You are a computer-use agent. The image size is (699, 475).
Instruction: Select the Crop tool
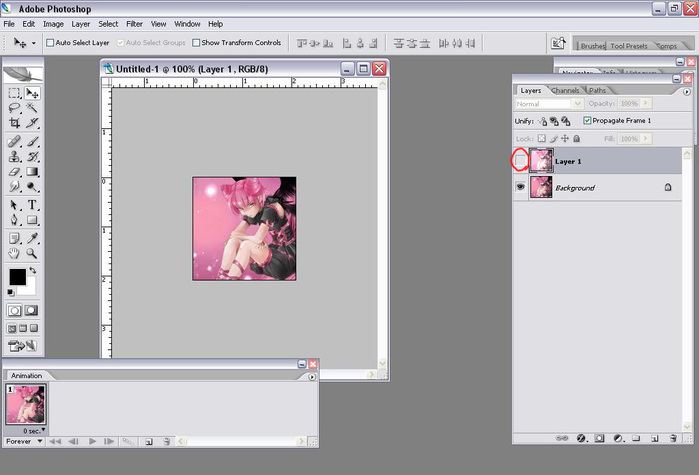click(14, 123)
